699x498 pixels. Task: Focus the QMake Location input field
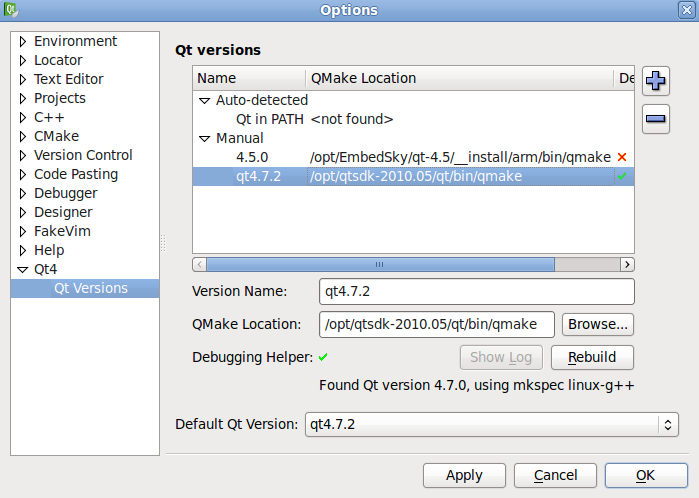point(437,324)
